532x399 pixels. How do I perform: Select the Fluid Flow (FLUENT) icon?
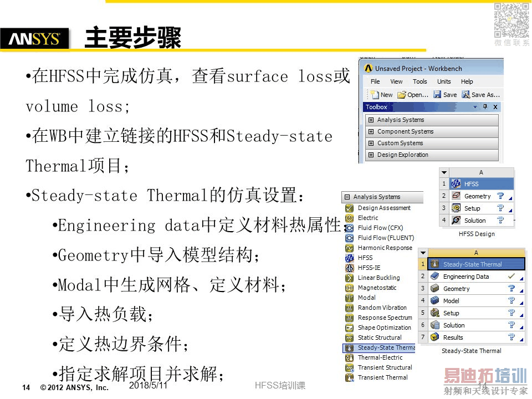(349, 238)
